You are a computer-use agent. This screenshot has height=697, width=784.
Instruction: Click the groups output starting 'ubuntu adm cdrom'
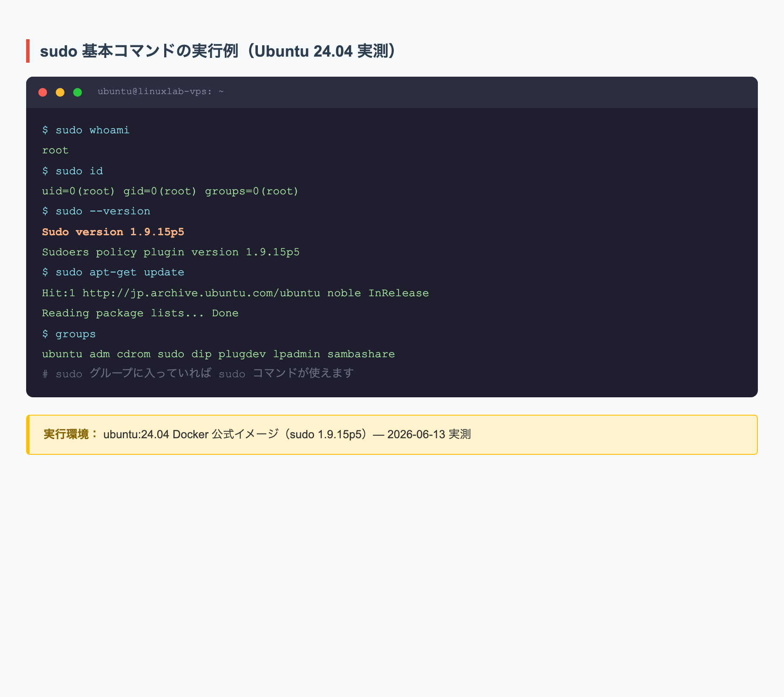pyautogui.click(x=218, y=354)
